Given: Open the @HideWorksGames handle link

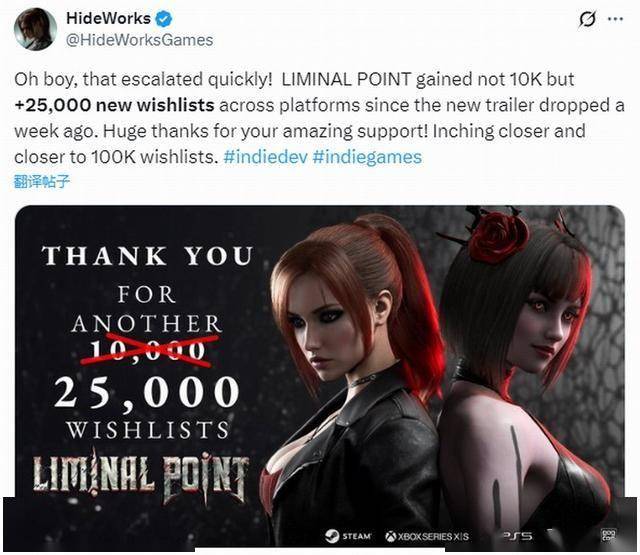Looking at the screenshot, I should (x=139, y=40).
